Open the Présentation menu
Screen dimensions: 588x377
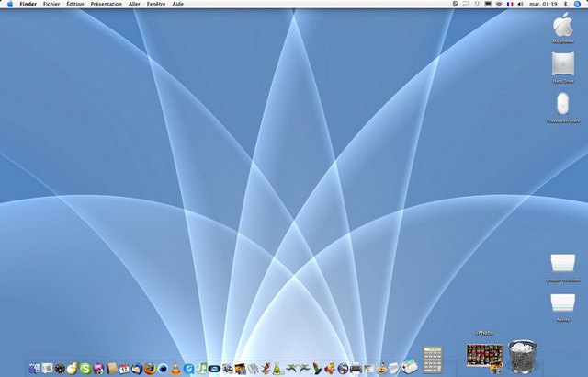(107, 4)
